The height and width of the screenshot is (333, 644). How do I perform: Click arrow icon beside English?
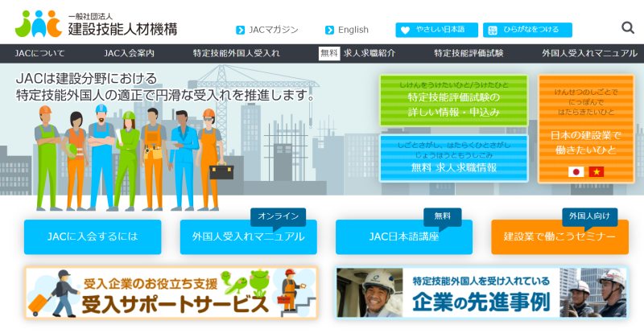(329, 31)
